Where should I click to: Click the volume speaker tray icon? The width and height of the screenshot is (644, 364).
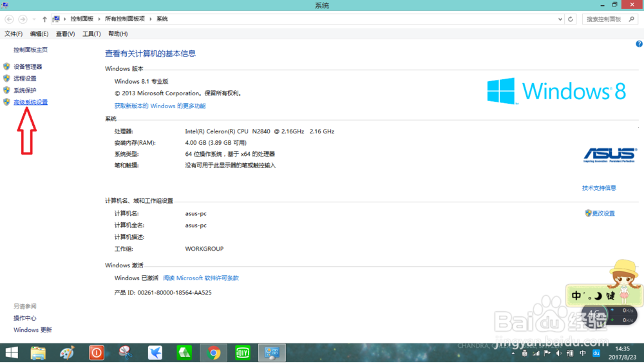coord(558,353)
